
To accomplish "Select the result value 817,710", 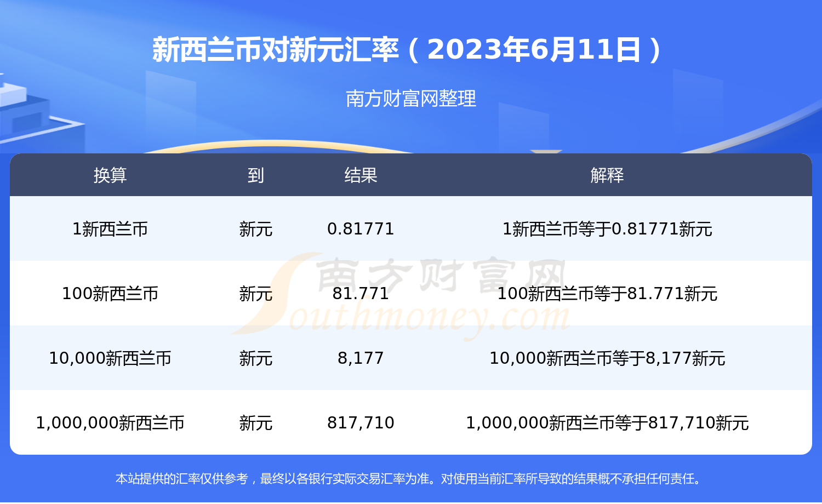I will coord(361,423).
